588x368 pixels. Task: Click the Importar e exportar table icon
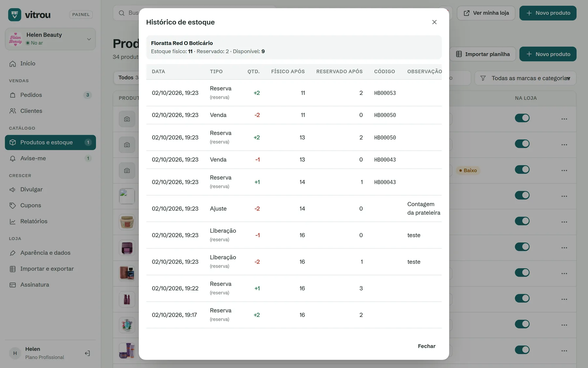point(13,269)
